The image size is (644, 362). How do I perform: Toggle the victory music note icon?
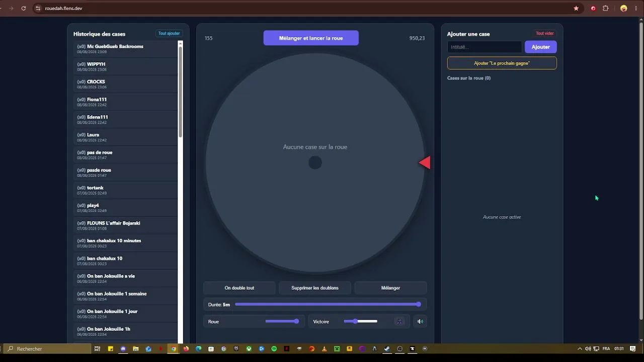coord(399,321)
